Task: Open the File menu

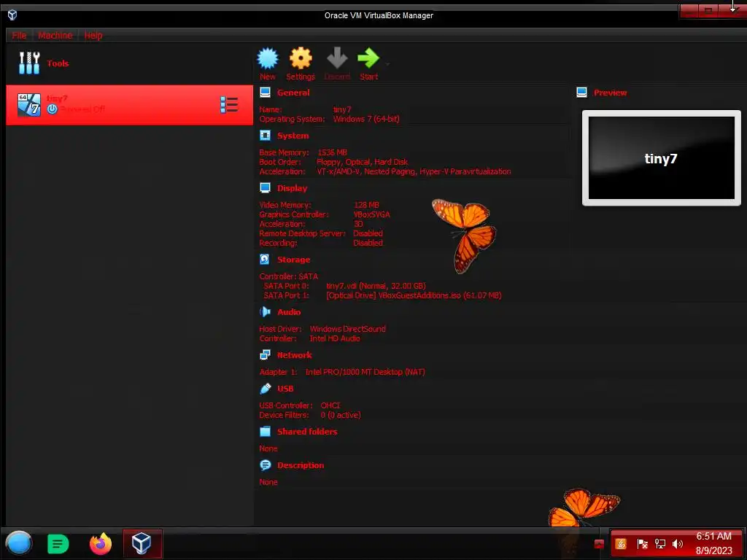Action: (x=19, y=35)
